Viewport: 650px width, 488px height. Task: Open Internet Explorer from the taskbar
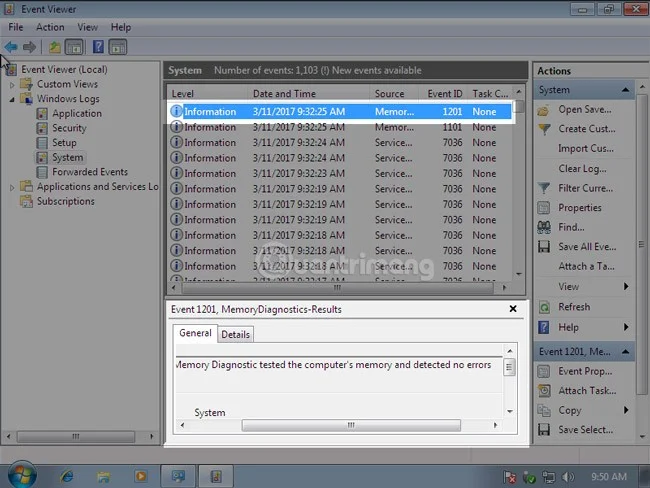(67, 476)
